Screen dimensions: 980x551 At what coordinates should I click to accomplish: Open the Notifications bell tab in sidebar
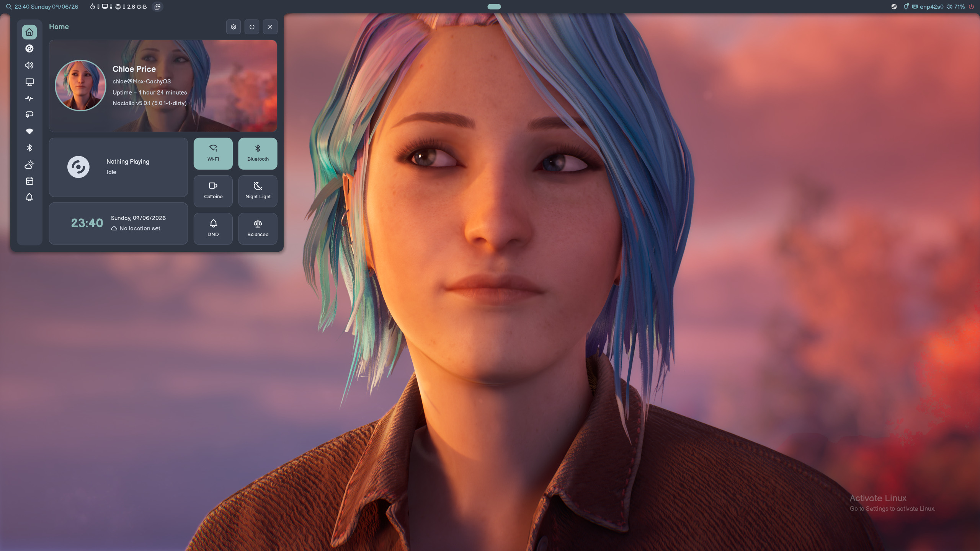29,197
